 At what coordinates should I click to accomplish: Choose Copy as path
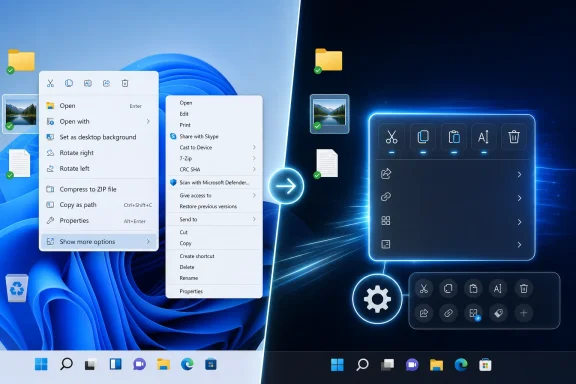coord(99,205)
